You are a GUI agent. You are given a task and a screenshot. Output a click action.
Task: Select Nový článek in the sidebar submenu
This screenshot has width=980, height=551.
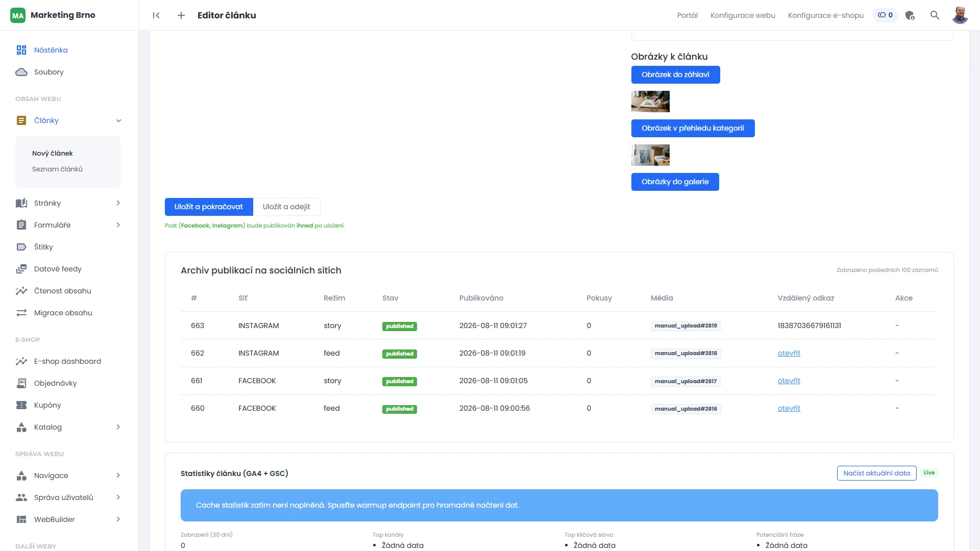point(53,153)
